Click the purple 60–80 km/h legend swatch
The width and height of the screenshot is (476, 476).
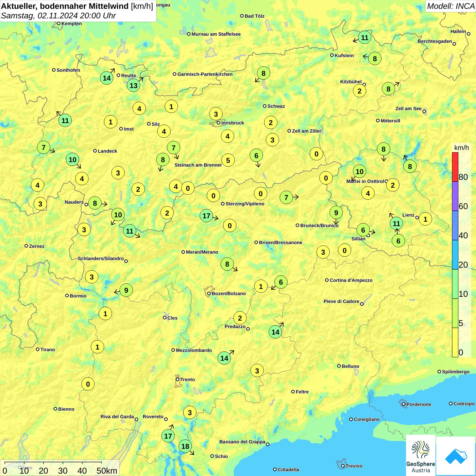455,196
